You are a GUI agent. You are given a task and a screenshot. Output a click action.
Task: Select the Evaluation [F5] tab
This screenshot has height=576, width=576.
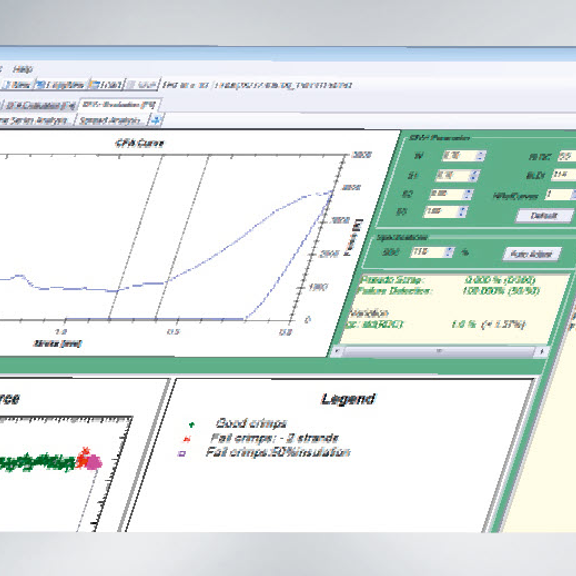pyautogui.click(x=118, y=105)
